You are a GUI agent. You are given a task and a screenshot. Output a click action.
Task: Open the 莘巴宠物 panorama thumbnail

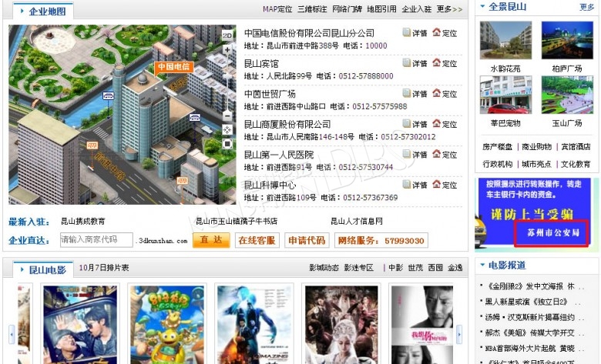click(x=505, y=95)
